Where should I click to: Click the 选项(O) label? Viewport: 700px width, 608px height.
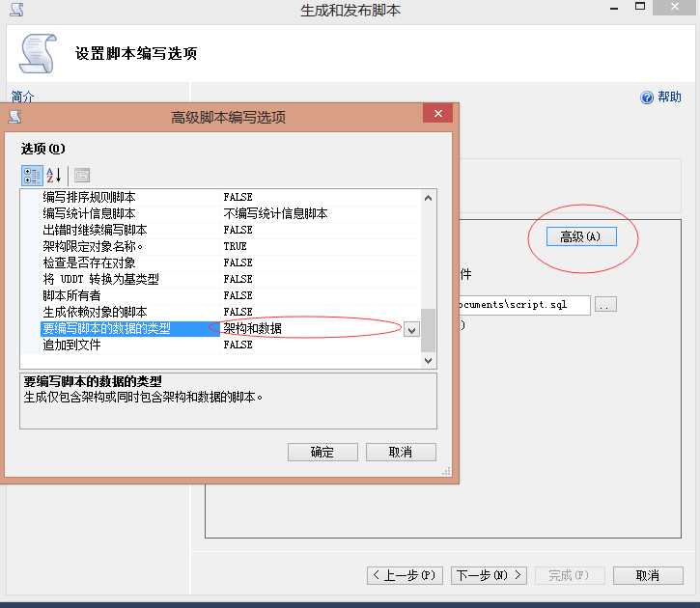42,149
